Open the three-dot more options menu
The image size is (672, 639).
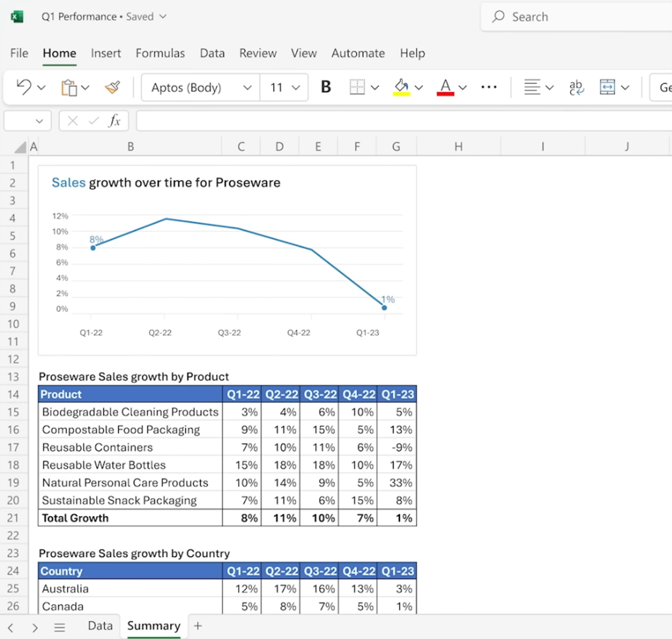pyautogui.click(x=488, y=87)
